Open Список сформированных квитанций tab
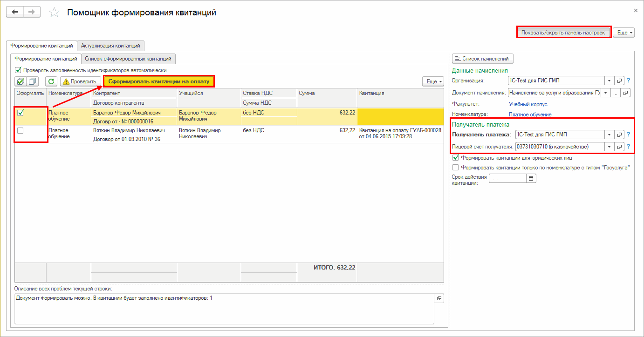644x337 pixels. click(128, 59)
